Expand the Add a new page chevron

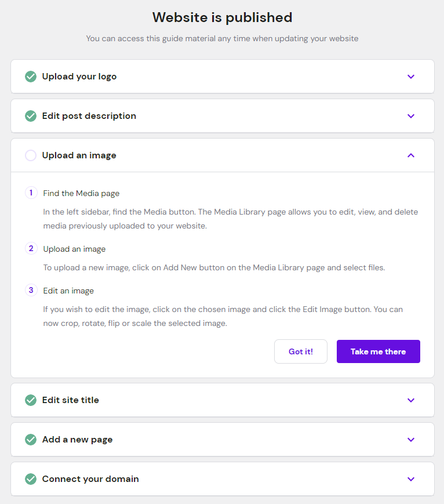tap(411, 440)
